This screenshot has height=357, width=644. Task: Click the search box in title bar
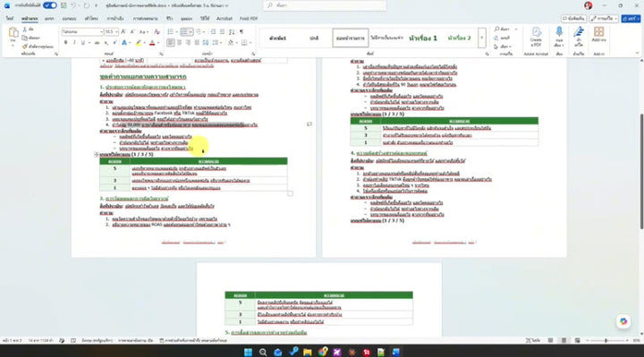[x=325, y=5]
